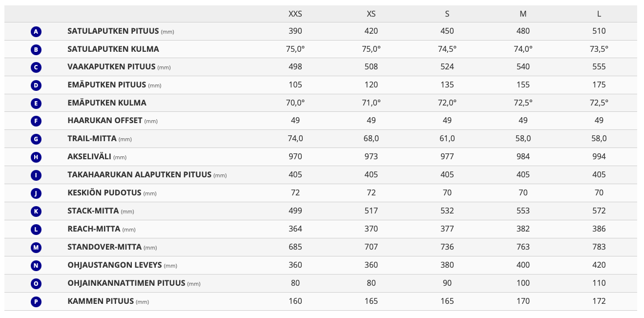Select the XXS size column header

point(295,14)
